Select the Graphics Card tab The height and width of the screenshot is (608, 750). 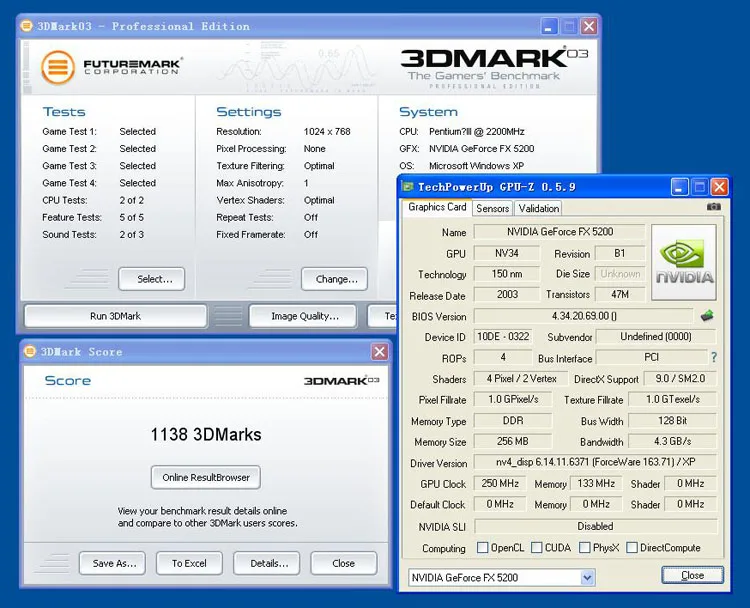point(437,207)
